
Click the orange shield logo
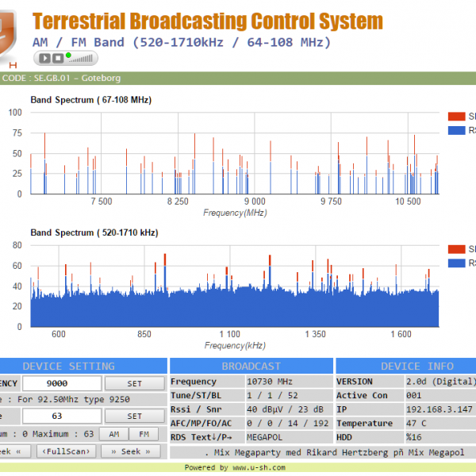tap(8, 36)
